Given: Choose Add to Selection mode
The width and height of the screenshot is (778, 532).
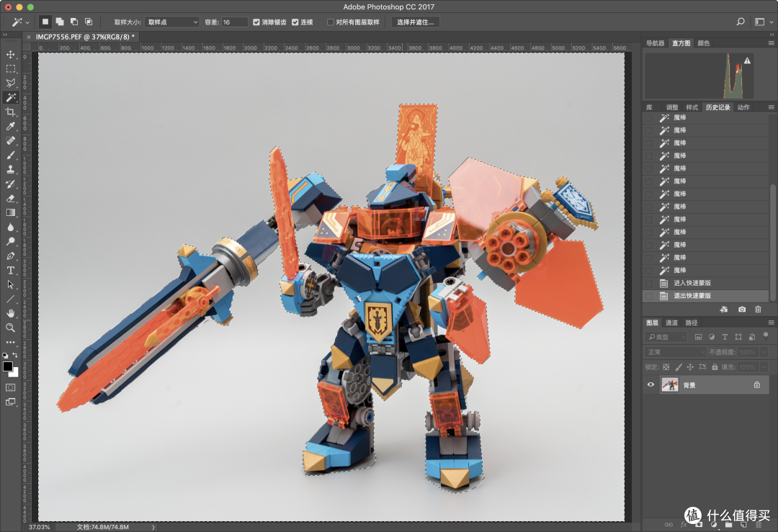Looking at the screenshot, I should (x=60, y=22).
